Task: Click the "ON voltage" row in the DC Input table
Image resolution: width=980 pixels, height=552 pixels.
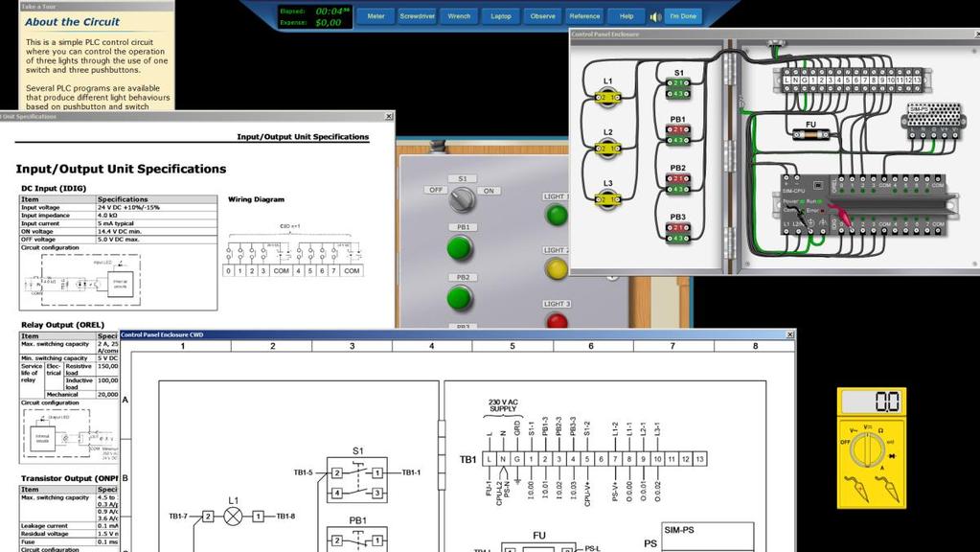Action: 119,231
